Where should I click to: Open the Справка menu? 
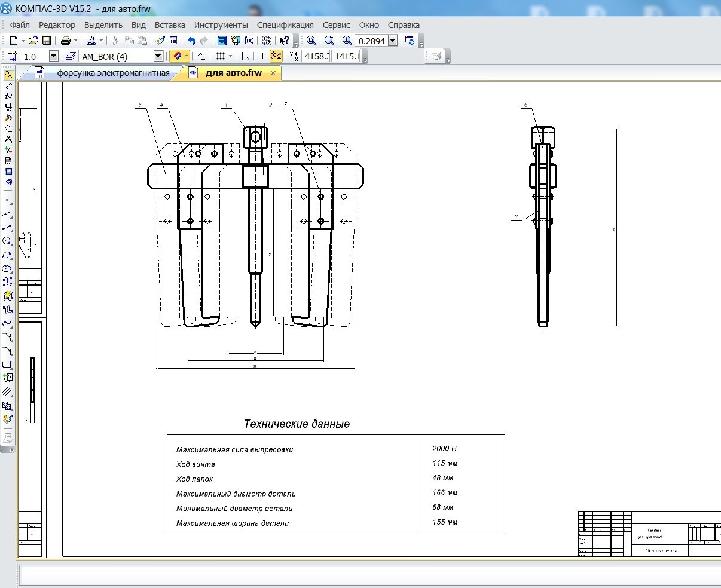click(x=404, y=25)
